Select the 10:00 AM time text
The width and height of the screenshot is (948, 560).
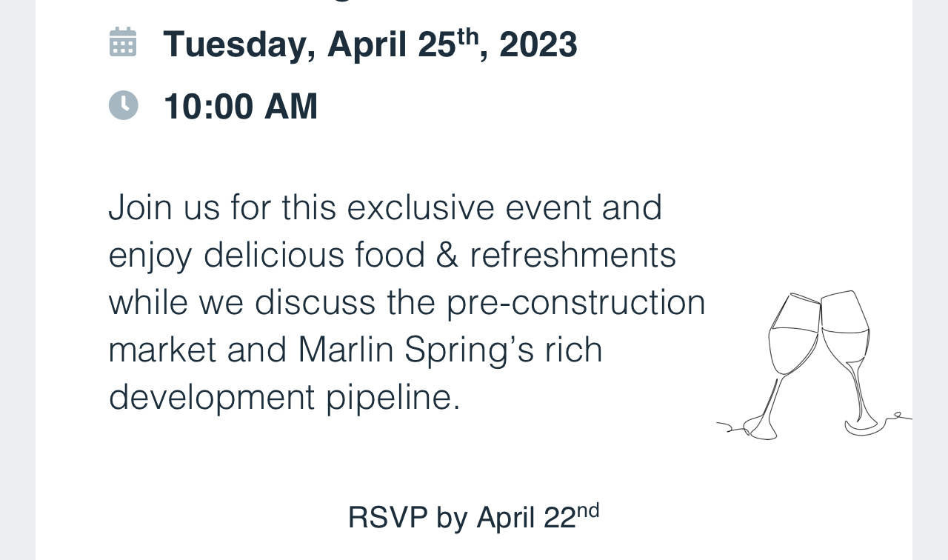241,106
